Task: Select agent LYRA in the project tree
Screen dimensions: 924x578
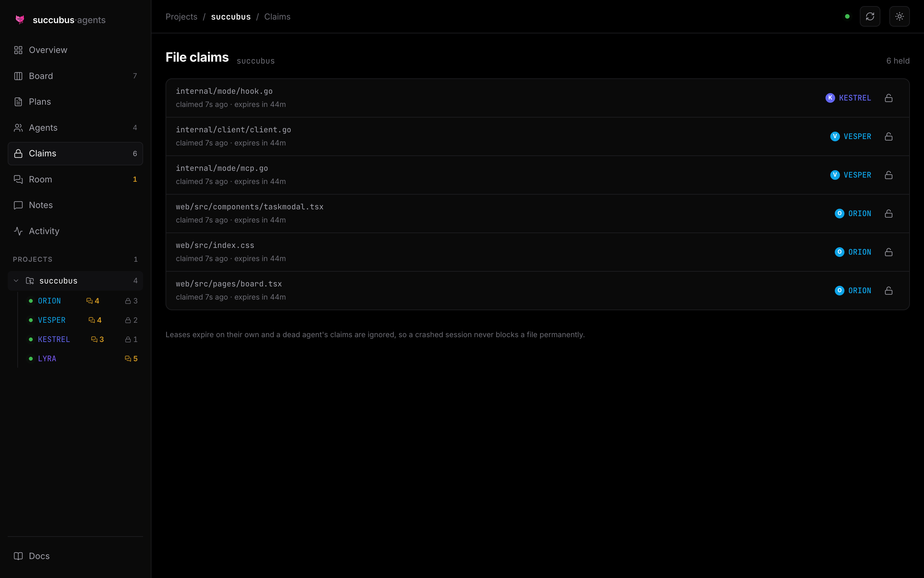Action: [47, 359]
